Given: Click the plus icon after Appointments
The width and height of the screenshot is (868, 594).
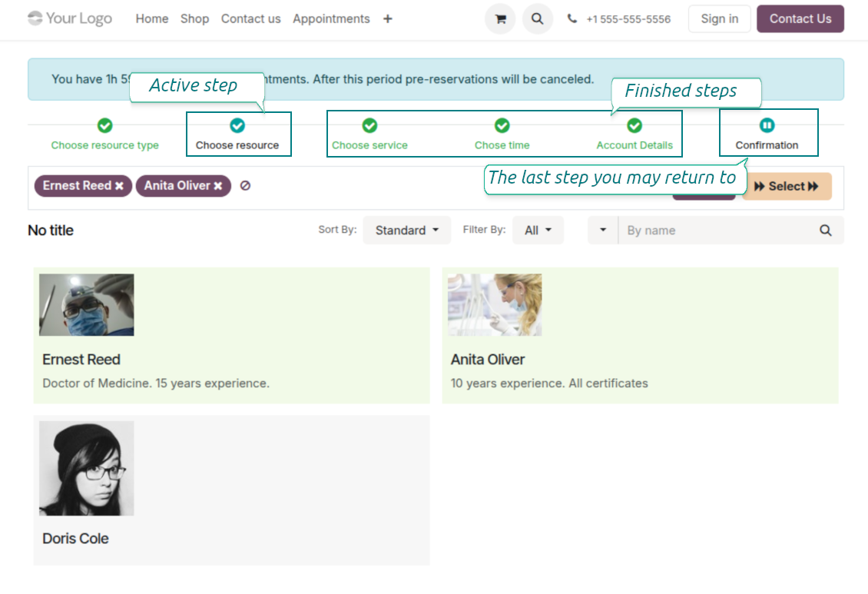Looking at the screenshot, I should pyautogui.click(x=388, y=19).
